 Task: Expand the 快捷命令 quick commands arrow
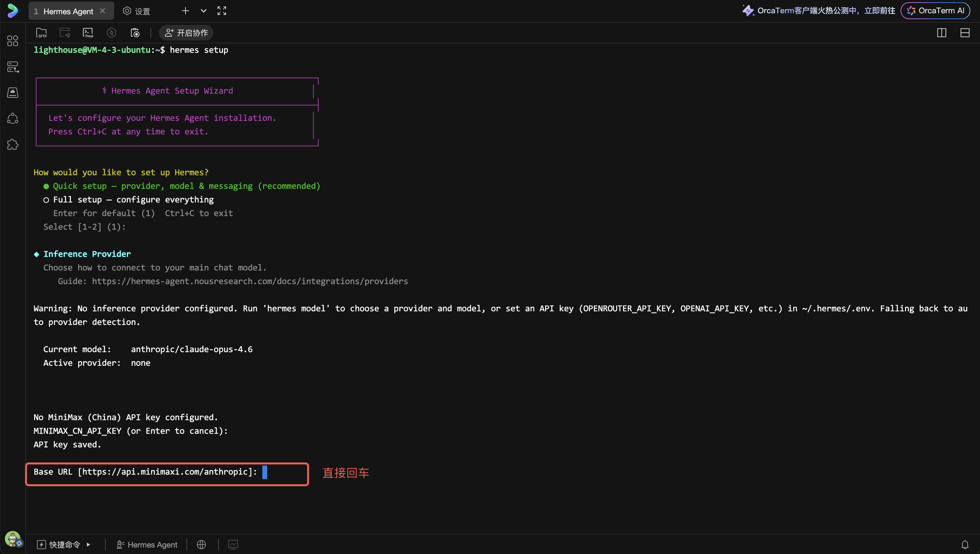point(88,545)
